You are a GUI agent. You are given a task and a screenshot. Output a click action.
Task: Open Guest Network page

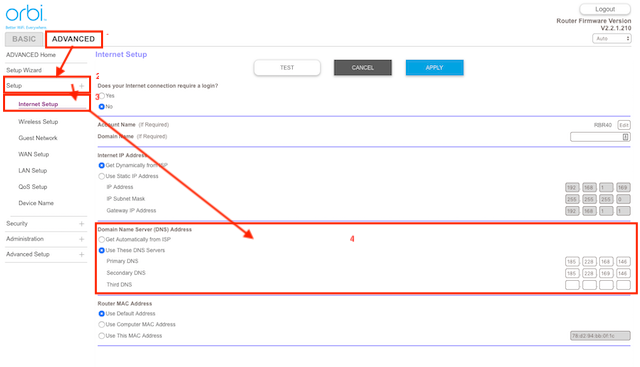[38, 138]
